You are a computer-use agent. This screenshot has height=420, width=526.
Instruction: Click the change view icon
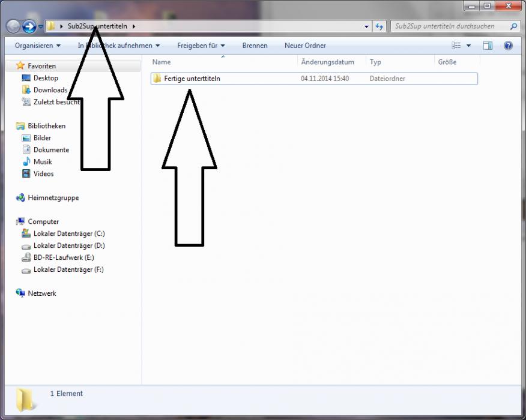pyautogui.click(x=456, y=46)
